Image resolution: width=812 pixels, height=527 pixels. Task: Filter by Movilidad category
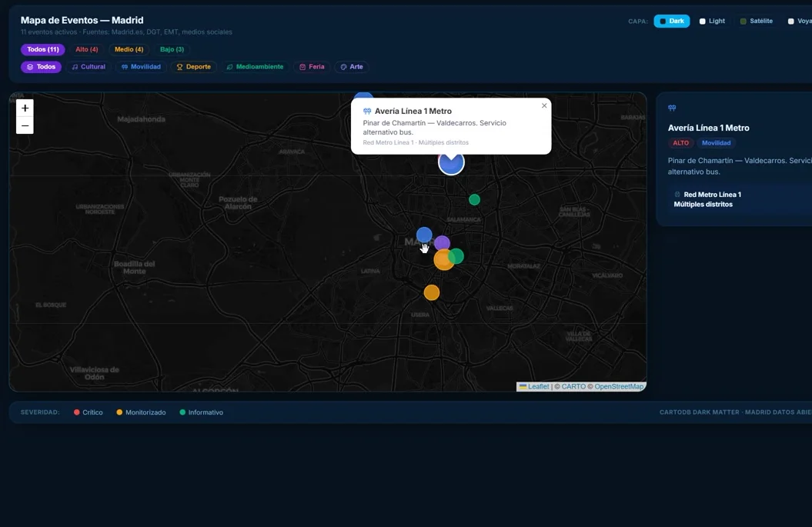[141, 67]
